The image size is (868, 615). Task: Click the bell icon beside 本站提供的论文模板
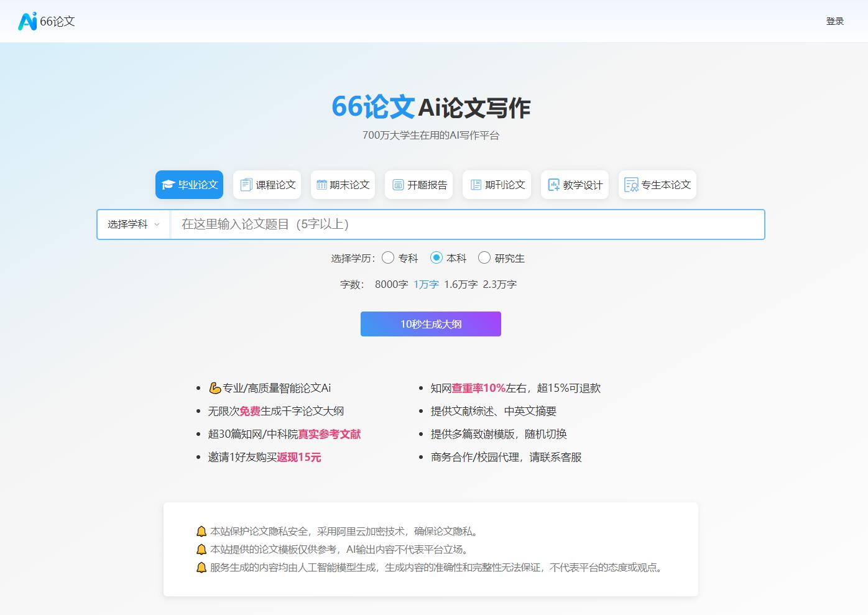point(201,549)
